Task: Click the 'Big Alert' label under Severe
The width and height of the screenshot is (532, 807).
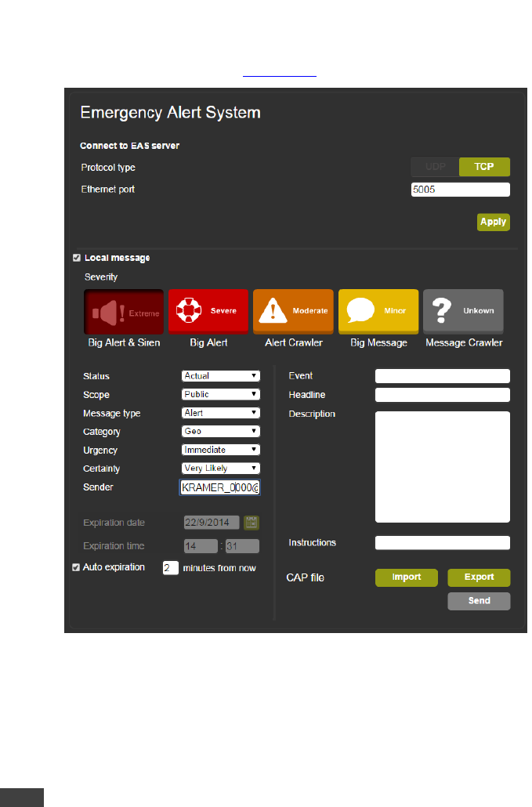Action: click(208, 342)
